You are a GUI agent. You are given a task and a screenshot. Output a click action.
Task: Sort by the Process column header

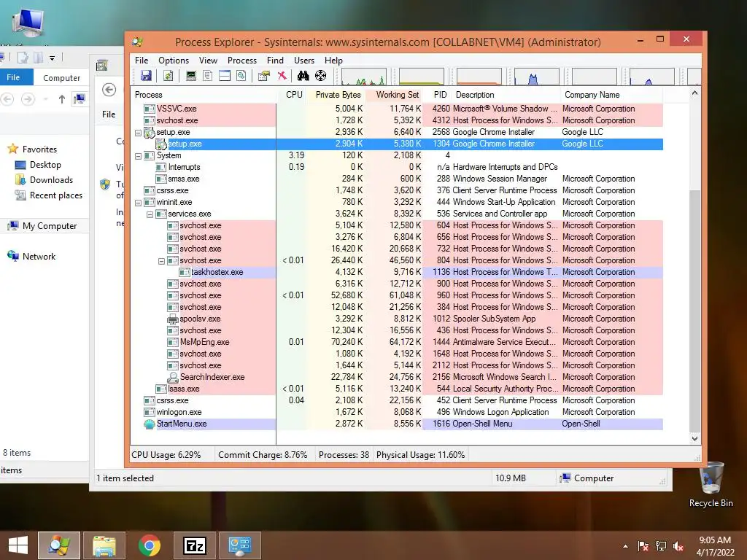(204, 95)
